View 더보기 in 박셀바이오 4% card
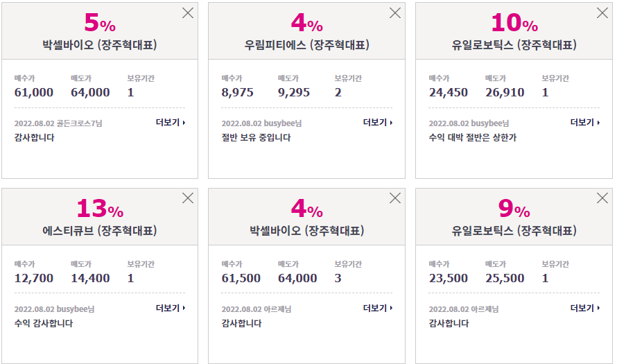 [378, 308]
